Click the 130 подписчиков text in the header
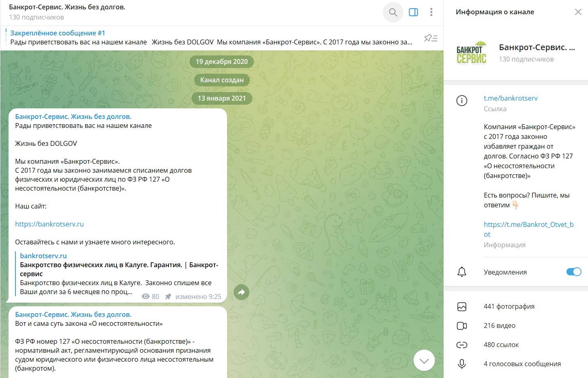 coord(36,17)
